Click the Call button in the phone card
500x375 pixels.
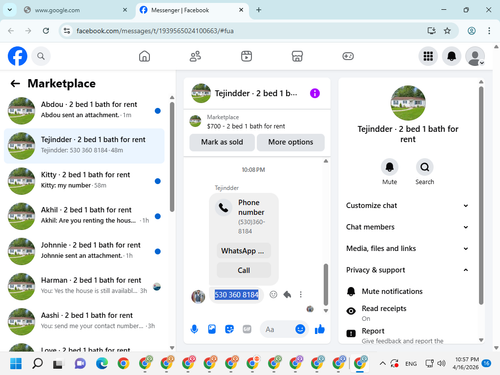[x=244, y=270]
